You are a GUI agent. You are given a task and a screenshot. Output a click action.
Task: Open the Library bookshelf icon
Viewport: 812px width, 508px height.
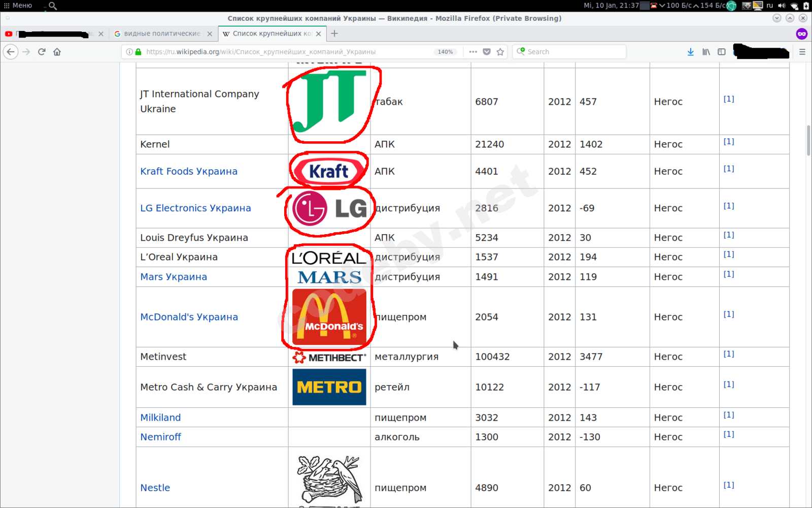coord(706,52)
